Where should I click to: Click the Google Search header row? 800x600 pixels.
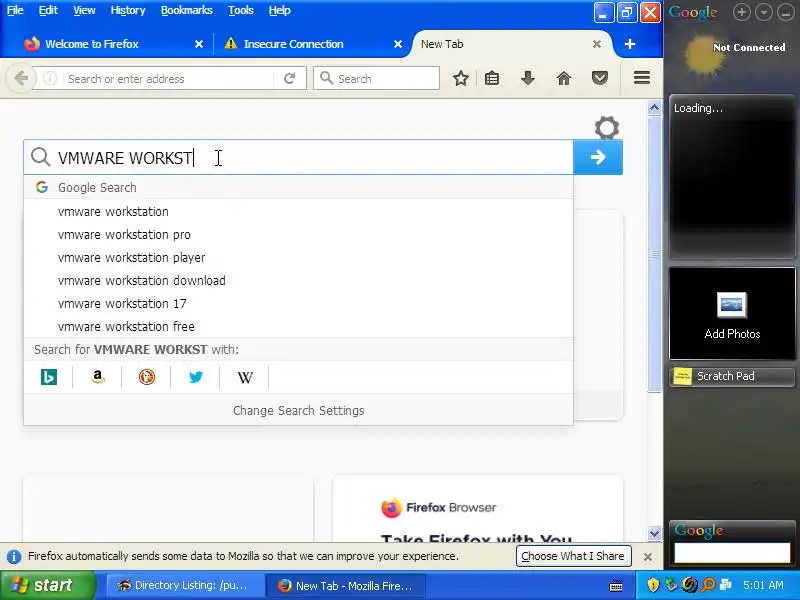tap(298, 187)
